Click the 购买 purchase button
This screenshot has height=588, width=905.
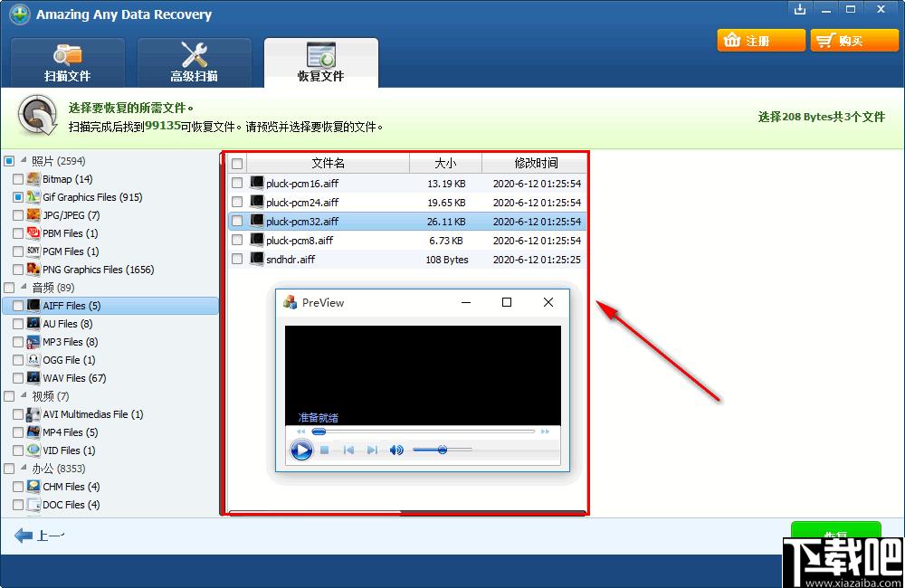(854, 41)
